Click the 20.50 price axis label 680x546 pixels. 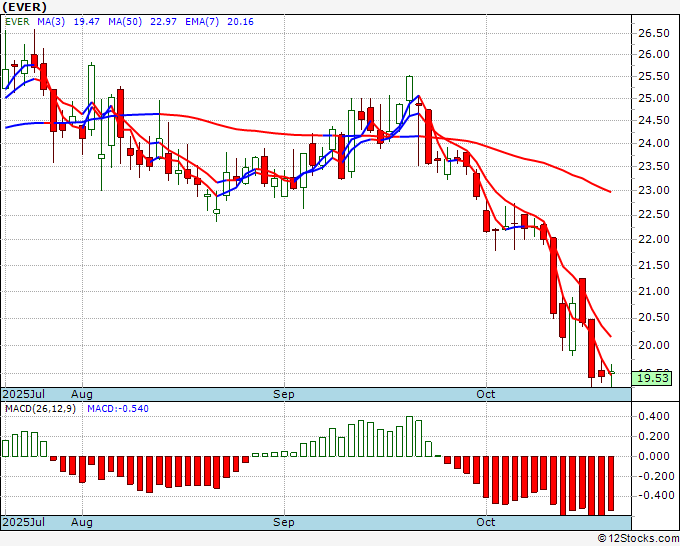[x=654, y=318]
